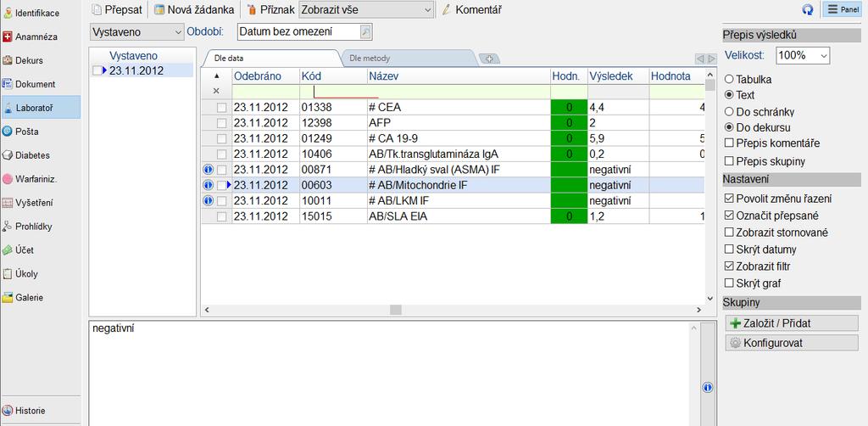Click the Založit / Přidat button
The width and height of the screenshot is (868, 426).
coord(792,323)
